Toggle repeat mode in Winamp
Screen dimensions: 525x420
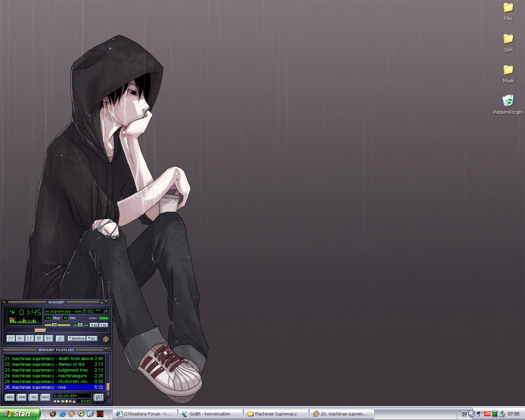tap(92, 338)
